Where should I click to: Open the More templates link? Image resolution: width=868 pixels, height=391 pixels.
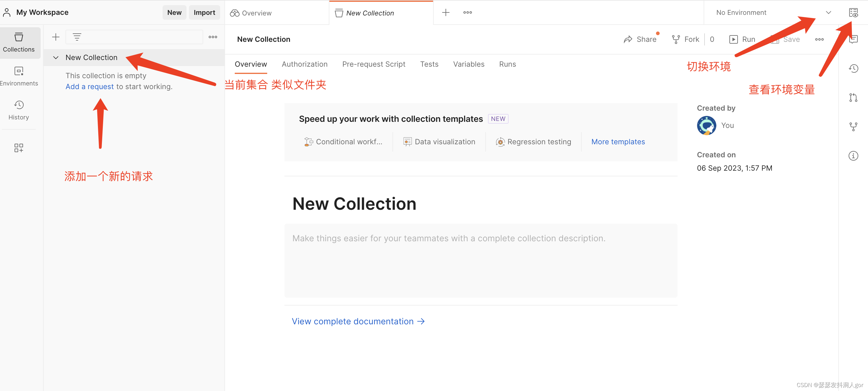(x=618, y=142)
